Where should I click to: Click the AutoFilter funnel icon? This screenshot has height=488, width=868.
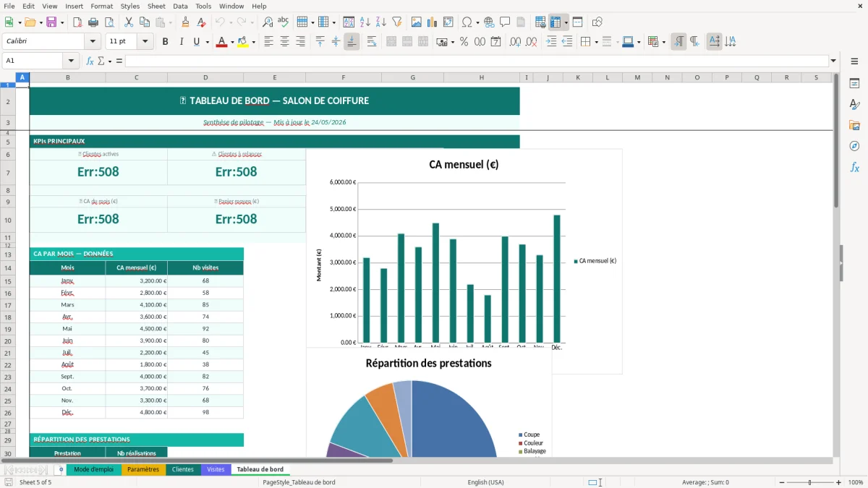[397, 22]
